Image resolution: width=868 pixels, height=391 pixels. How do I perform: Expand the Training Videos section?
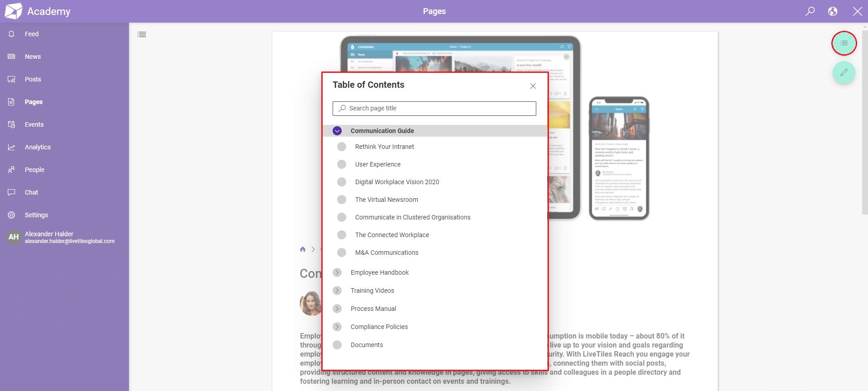(337, 291)
